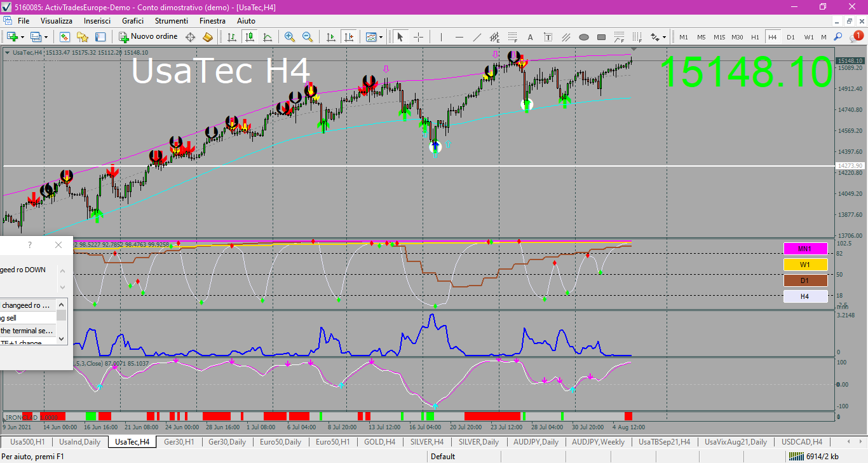This screenshot has width=868, height=463.
Task: Expand the new chart dropdown arrow
Action: tap(23, 37)
